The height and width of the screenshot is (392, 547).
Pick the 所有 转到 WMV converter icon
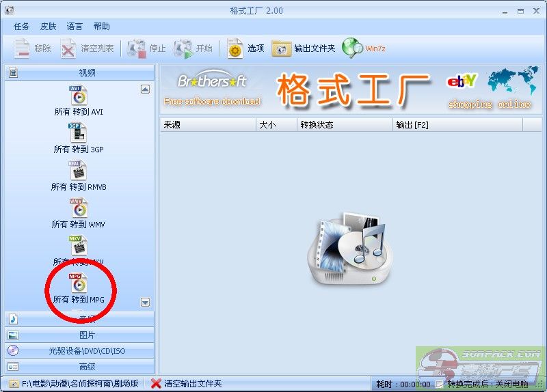click(79, 208)
